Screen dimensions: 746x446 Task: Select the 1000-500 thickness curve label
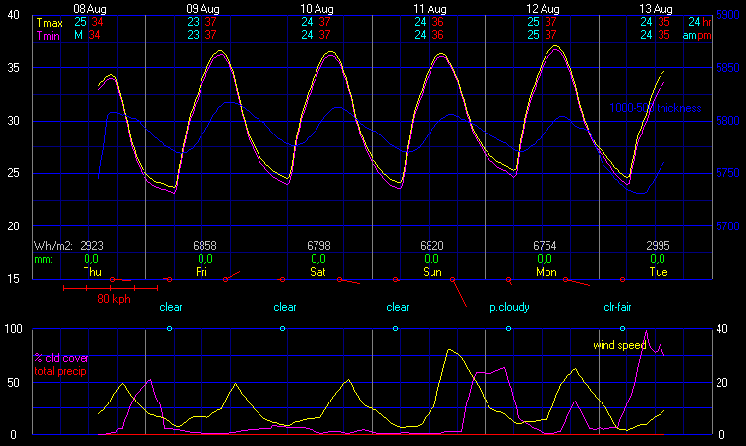(655, 108)
